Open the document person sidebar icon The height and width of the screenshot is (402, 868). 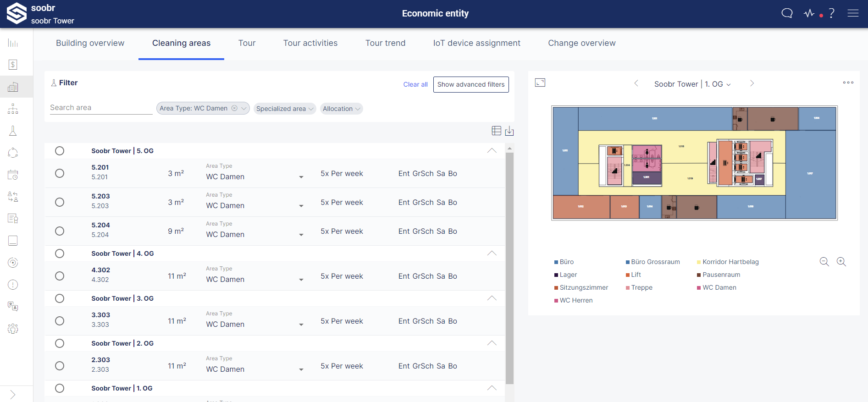13,219
